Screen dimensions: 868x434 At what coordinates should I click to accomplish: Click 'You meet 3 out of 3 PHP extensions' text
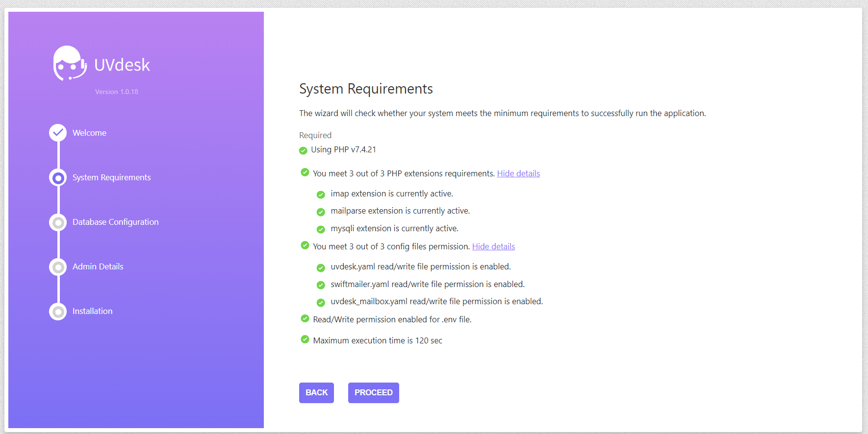pos(404,173)
